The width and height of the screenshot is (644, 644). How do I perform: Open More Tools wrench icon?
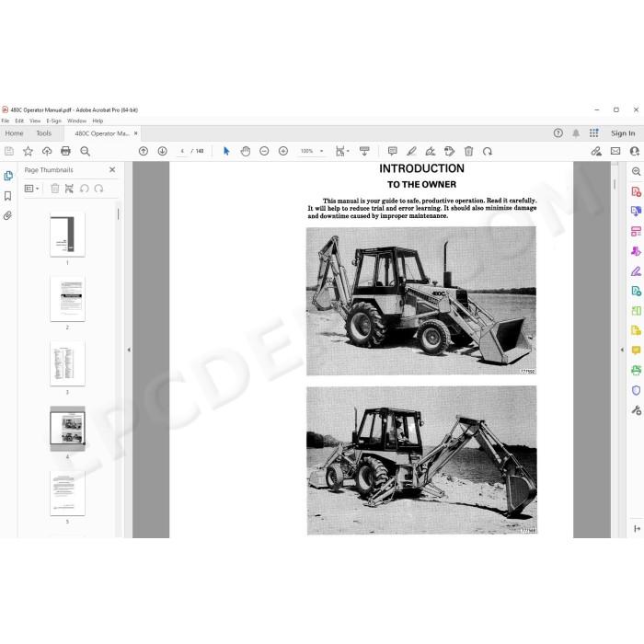pos(636,409)
